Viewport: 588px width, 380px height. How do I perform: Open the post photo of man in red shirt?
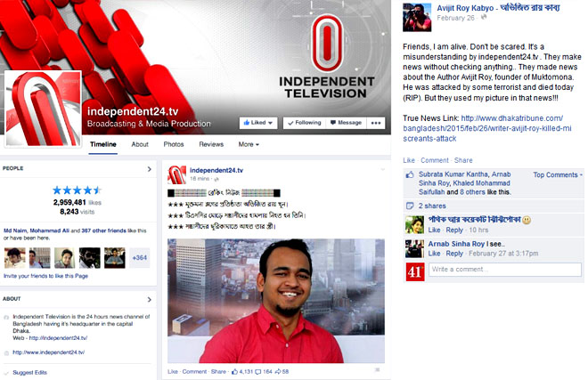point(276,301)
